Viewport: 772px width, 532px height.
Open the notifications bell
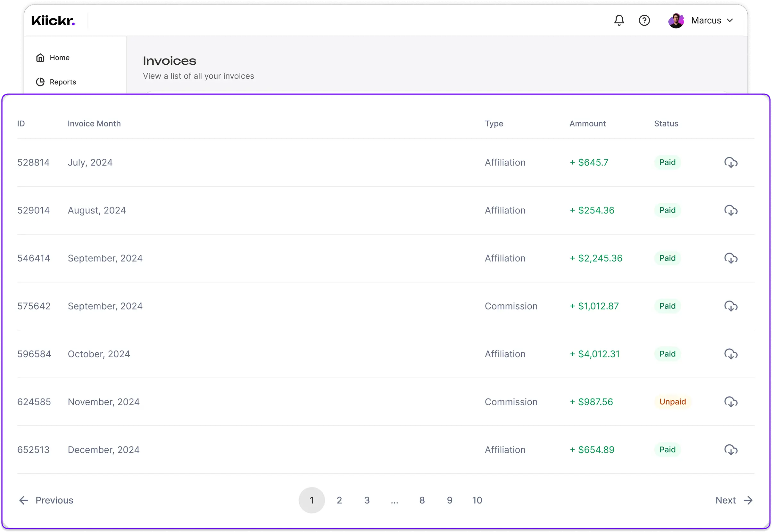tap(619, 20)
